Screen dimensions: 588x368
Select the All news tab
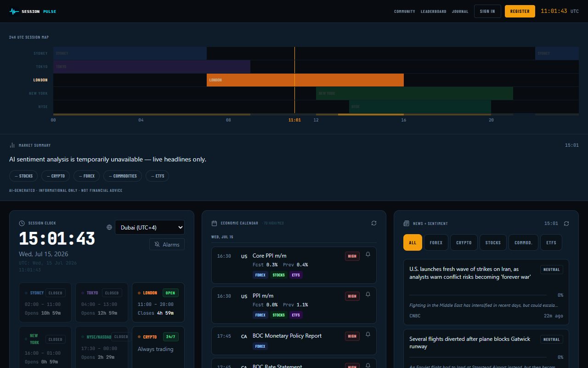pyautogui.click(x=413, y=242)
